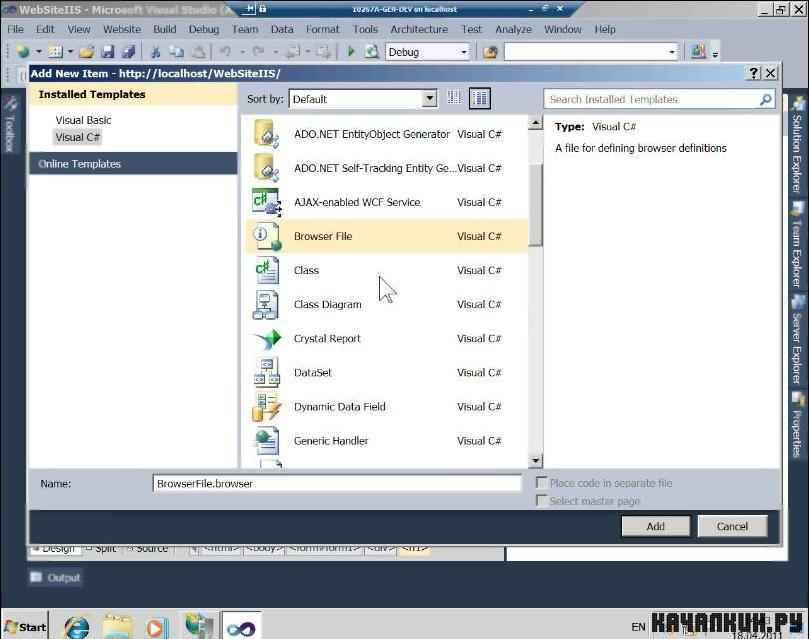
Task: Click the template list scroll up arrow
Action: coord(536,123)
